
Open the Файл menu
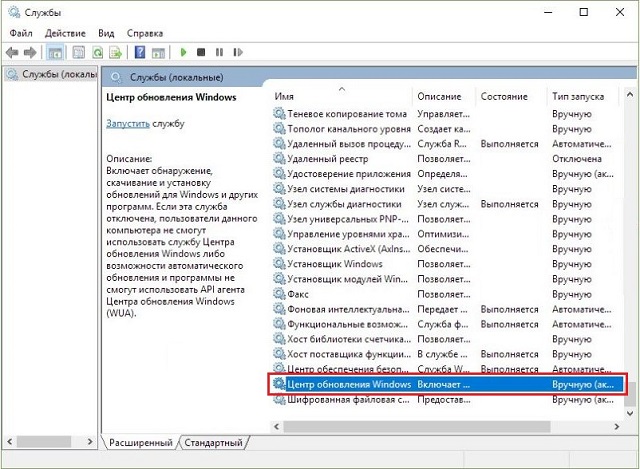click(21, 33)
